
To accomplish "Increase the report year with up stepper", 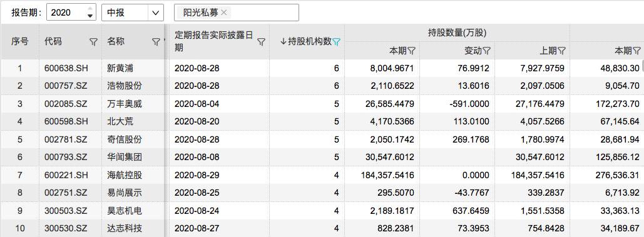I will (x=90, y=9).
